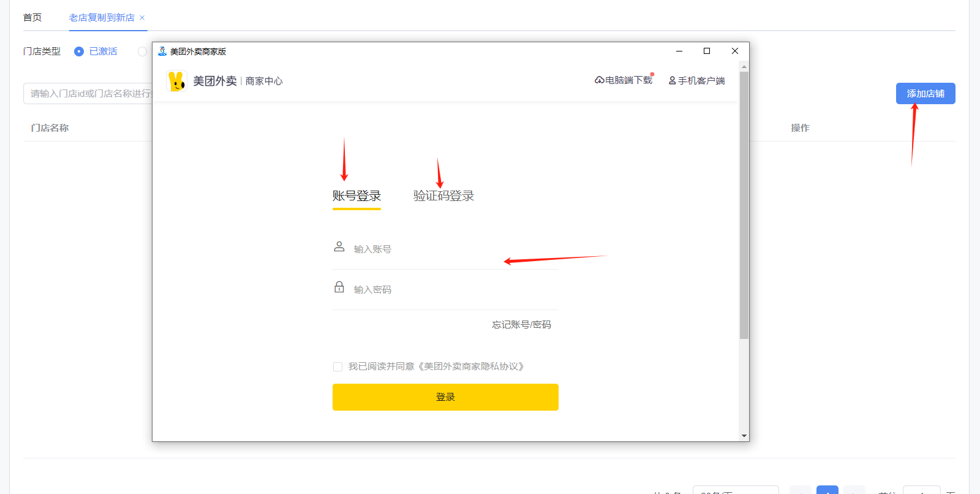Open the 《美团外卖商家隐私协议》 link
Screen dimensions: 980x494
pos(471,367)
